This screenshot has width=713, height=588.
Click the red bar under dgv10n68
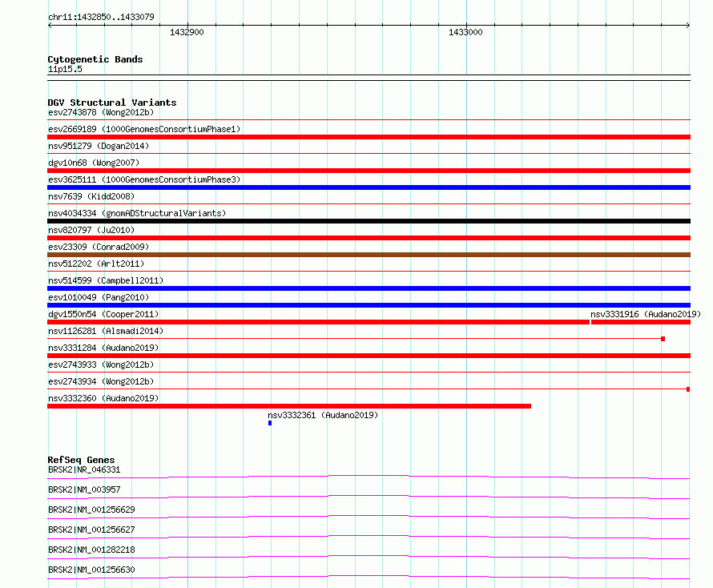(x=369, y=171)
